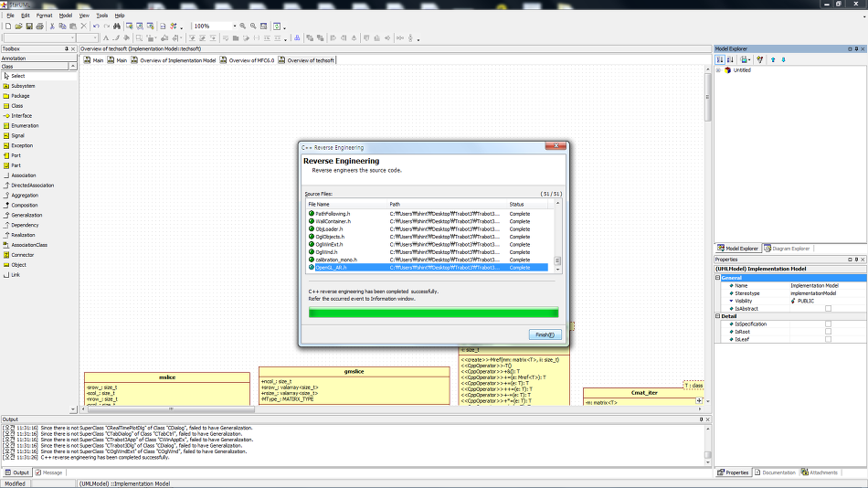
Task: Click the Finish button in dialog
Action: [544, 334]
